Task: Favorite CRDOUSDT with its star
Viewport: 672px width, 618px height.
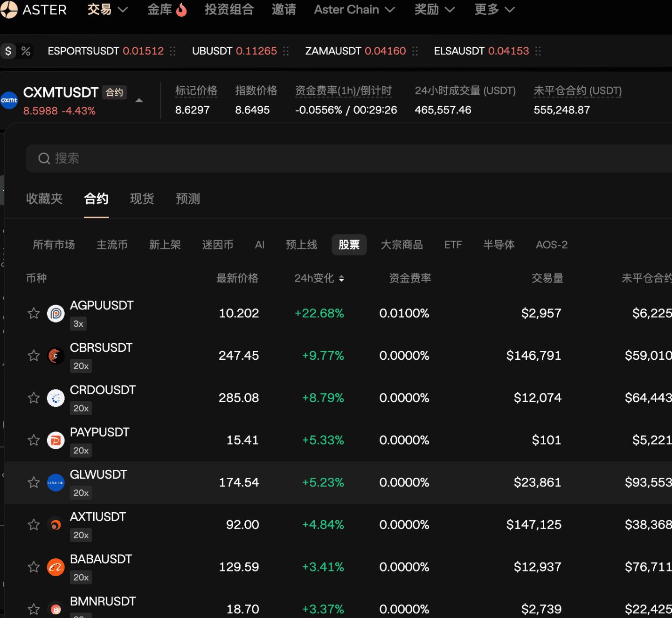Action: tap(34, 398)
